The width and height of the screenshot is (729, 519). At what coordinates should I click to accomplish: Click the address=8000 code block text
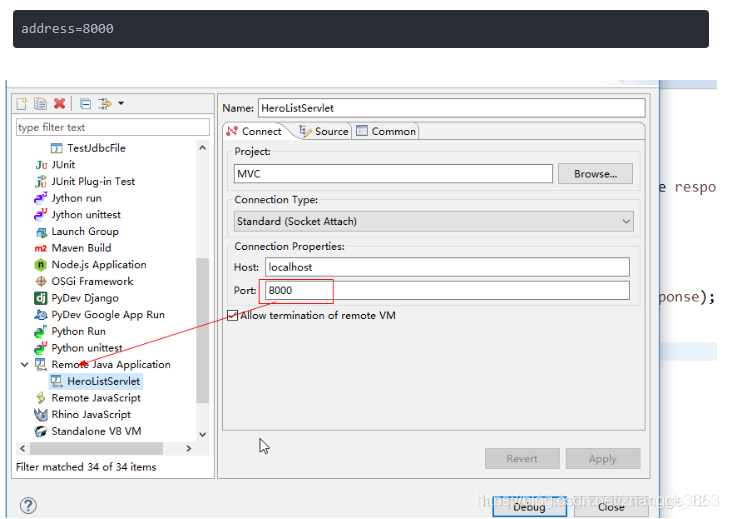(x=67, y=29)
